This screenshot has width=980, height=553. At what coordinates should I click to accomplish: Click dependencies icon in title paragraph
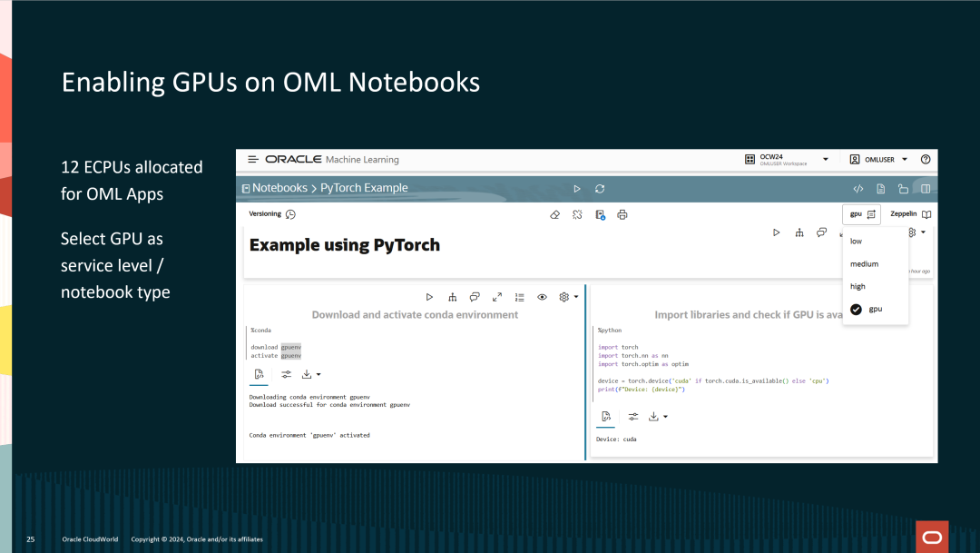point(799,232)
